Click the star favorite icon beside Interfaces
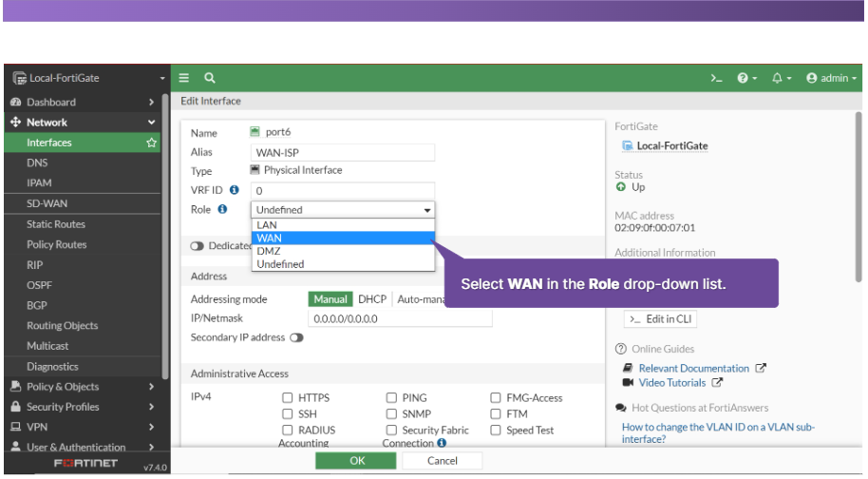 tap(151, 143)
